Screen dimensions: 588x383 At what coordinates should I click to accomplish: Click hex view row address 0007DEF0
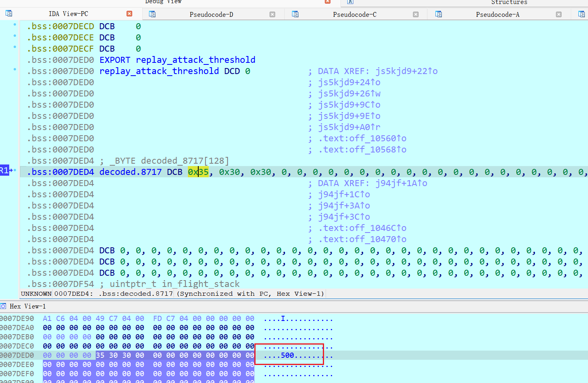17,374
